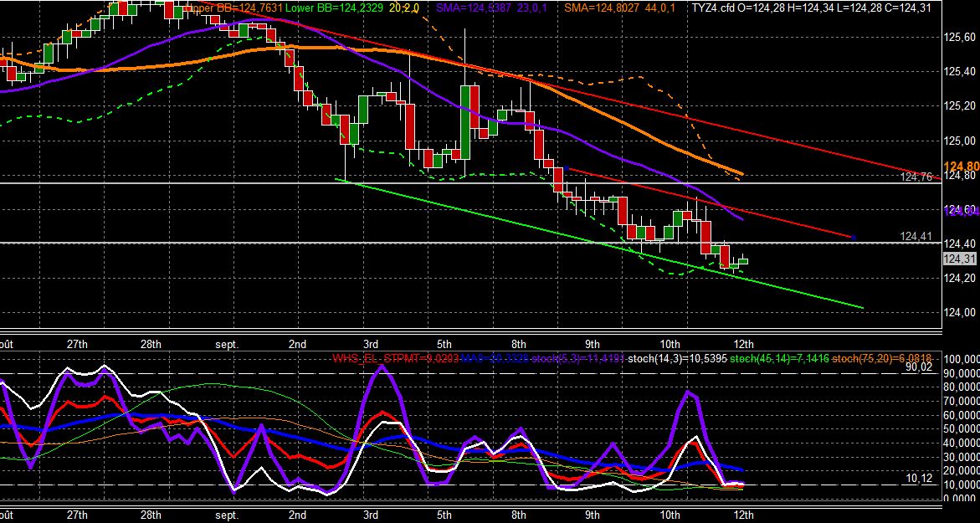Image resolution: width=980 pixels, height=523 pixels.
Task: Click 9th on the price chart date axis
Action: click(592, 344)
